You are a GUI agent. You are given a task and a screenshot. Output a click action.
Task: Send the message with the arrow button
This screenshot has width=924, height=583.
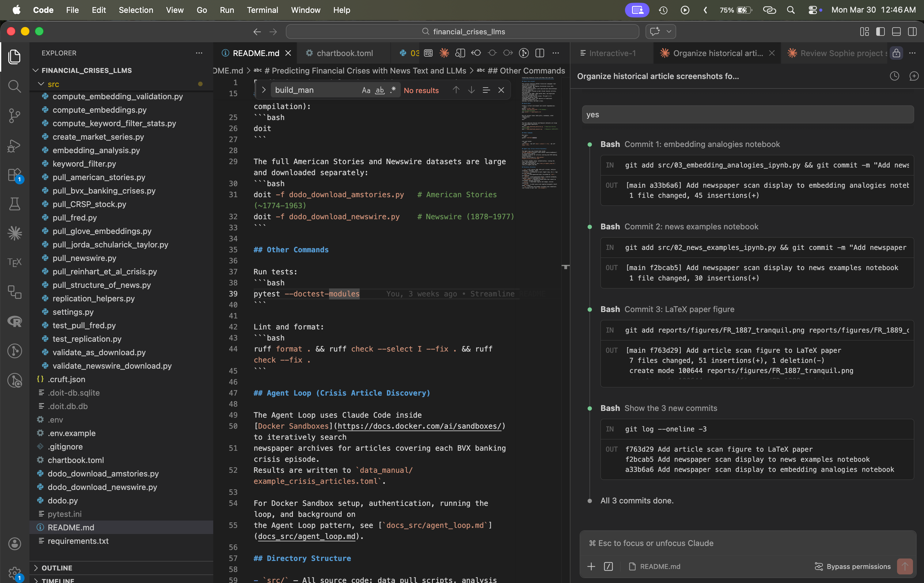coord(904,566)
